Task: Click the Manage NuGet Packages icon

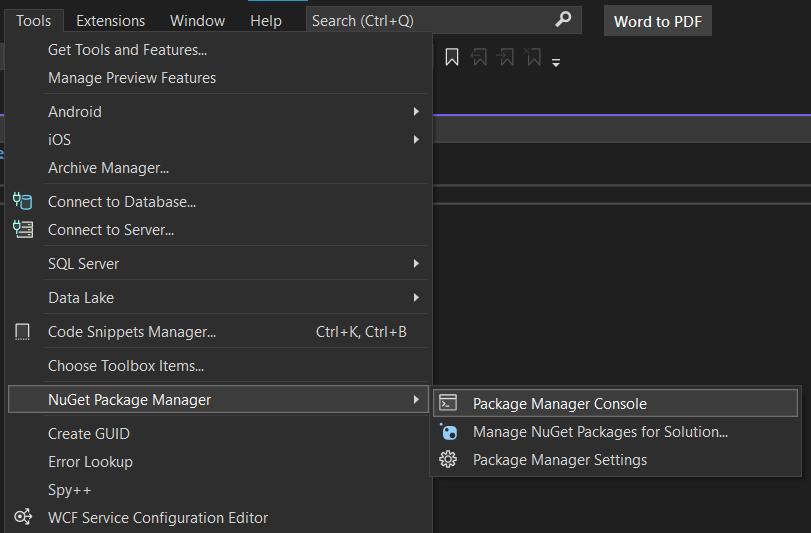Action: point(448,431)
